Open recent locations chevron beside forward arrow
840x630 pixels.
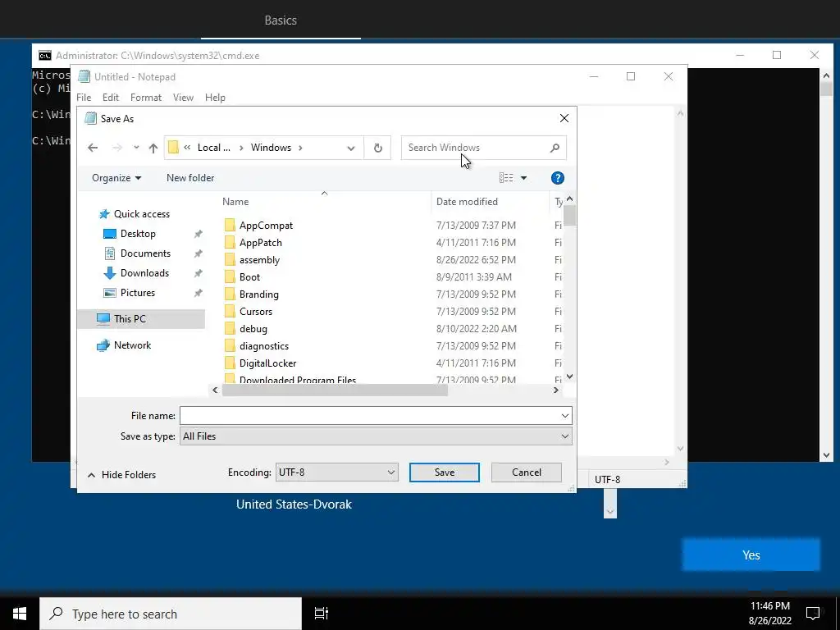[x=136, y=148]
